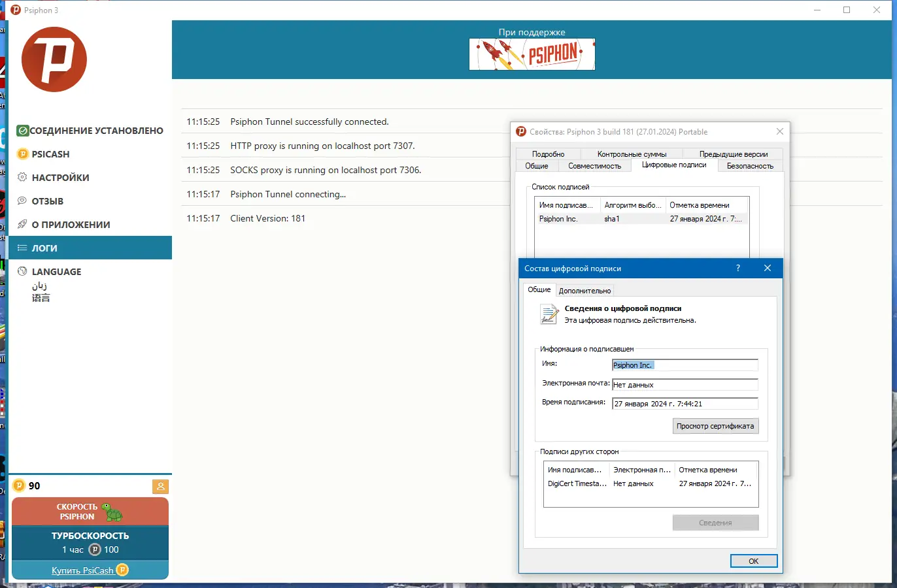Open Настройки via the gear icon

coord(23,178)
